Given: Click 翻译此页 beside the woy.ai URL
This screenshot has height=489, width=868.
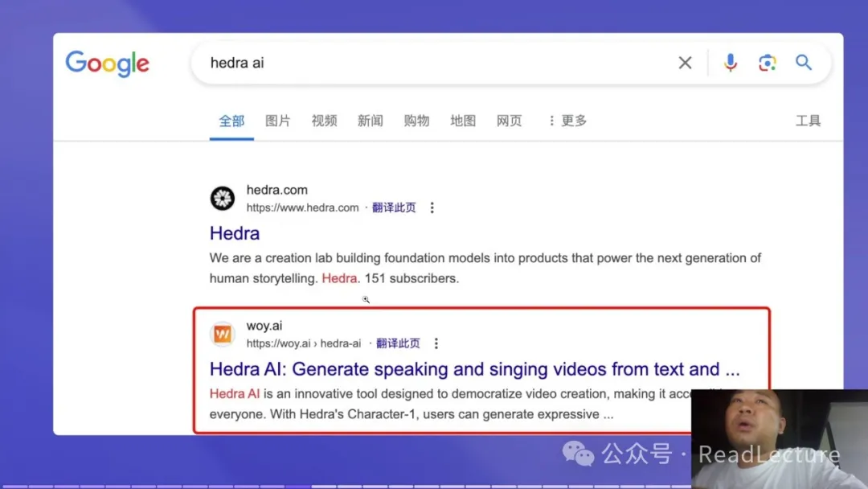Looking at the screenshot, I should tap(398, 343).
